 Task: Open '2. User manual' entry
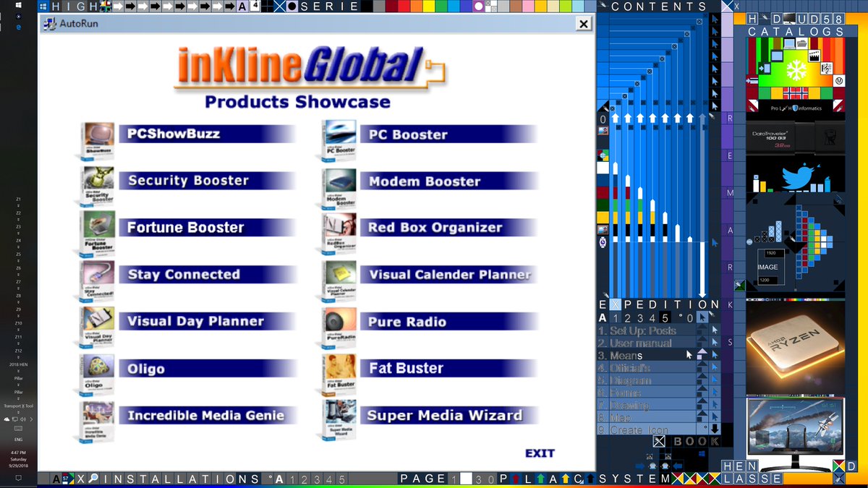(x=646, y=343)
